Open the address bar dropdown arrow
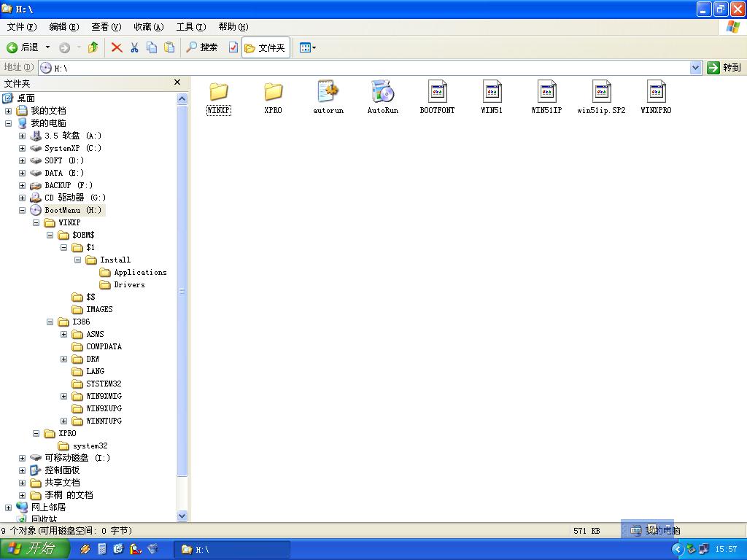 click(695, 68)
